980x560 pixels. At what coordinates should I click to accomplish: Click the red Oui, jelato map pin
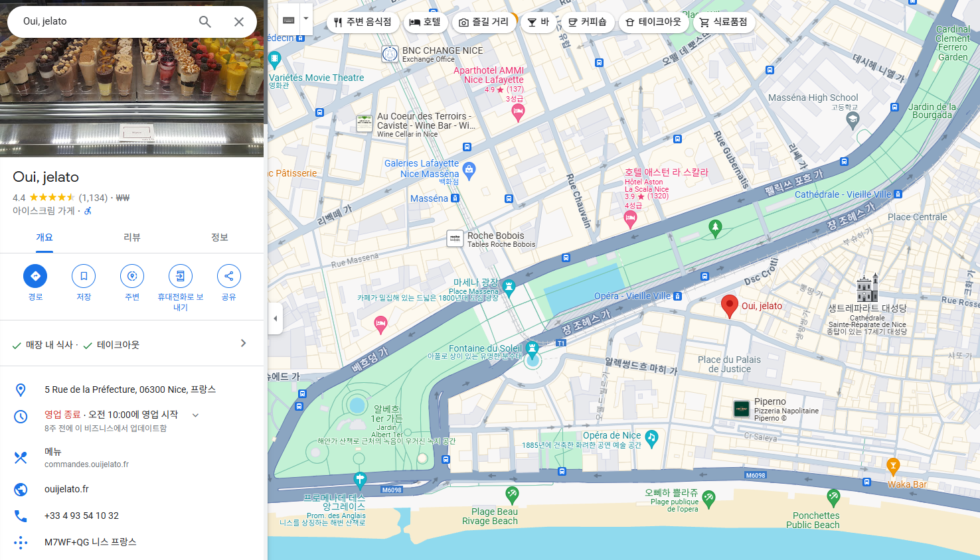pyautogui.click(x=729, y=307)
